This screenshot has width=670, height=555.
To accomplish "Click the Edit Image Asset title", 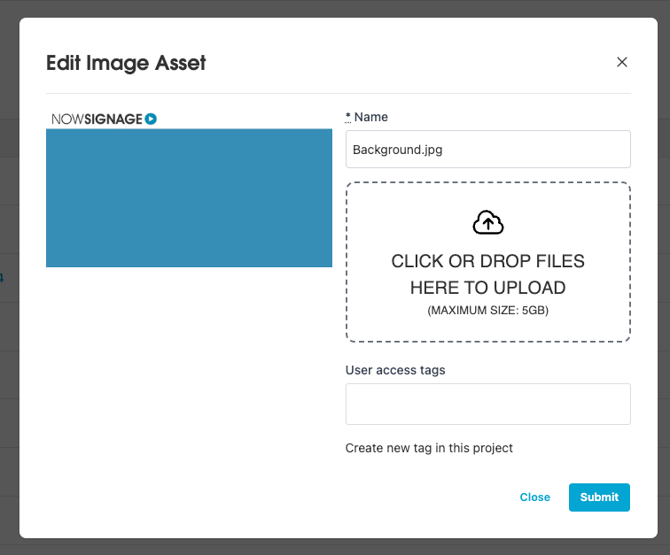I will pos(126,63).
